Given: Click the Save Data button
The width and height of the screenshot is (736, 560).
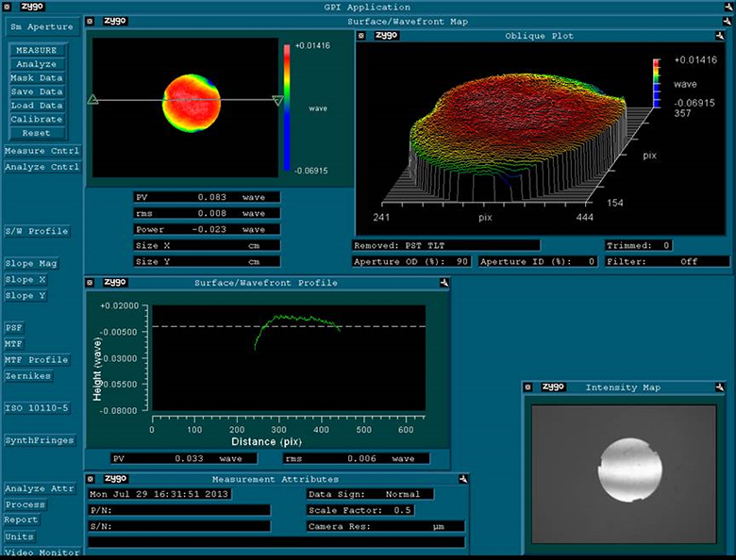Looking at the screenshot, I should pos(37,91).
